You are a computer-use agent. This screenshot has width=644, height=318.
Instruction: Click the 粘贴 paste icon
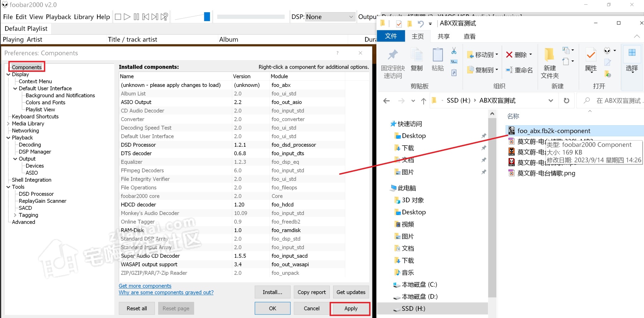(x=438, y=55)
